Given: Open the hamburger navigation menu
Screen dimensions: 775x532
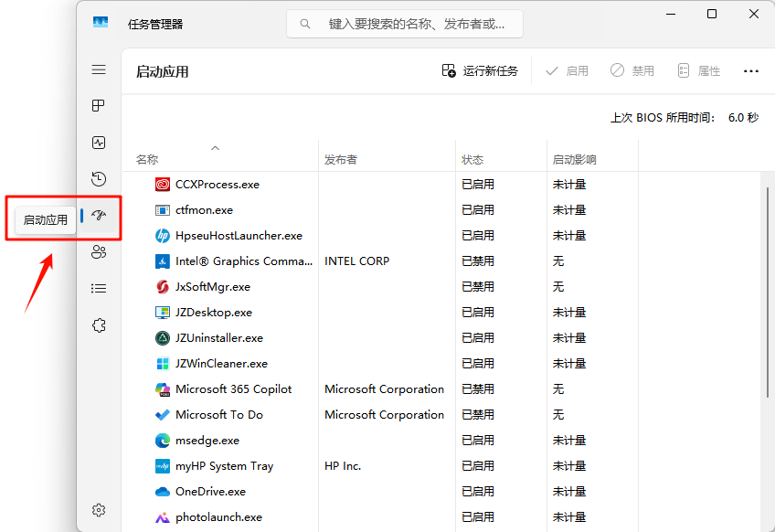Looking at the screenshot, I should (99, 69).
